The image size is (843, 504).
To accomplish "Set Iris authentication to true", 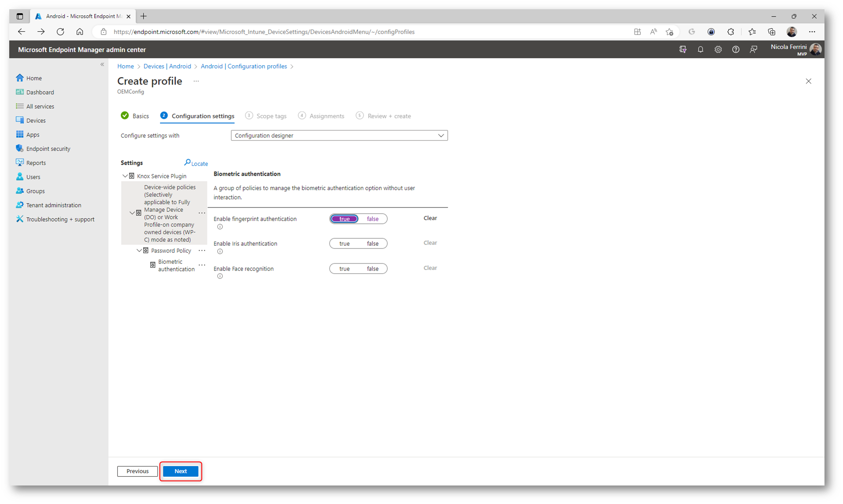I will [x=344, y=244].
